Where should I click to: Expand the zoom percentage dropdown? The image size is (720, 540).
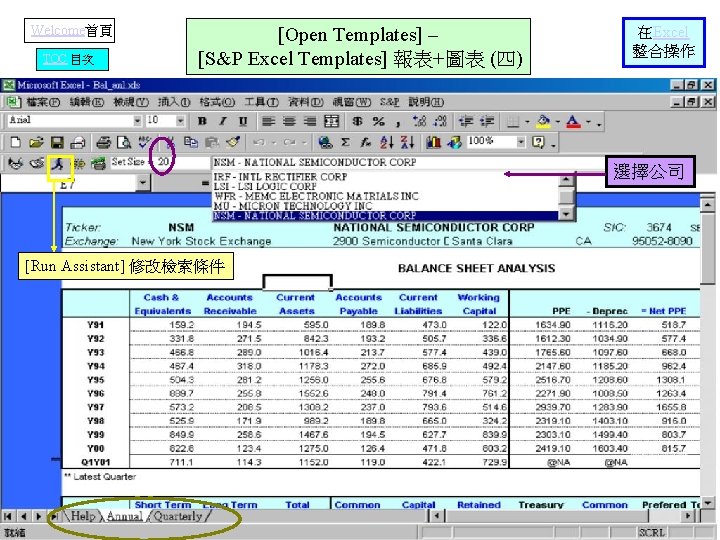pyautogui.click(x=521, y=142)
